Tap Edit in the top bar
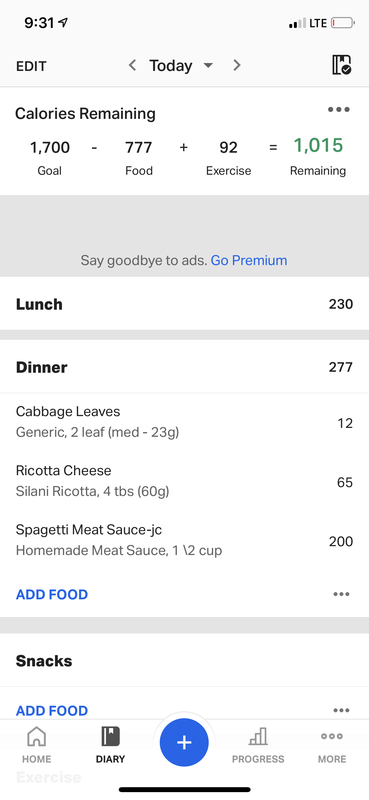Viewport: 369px width, 800px height. pos(31,66)
